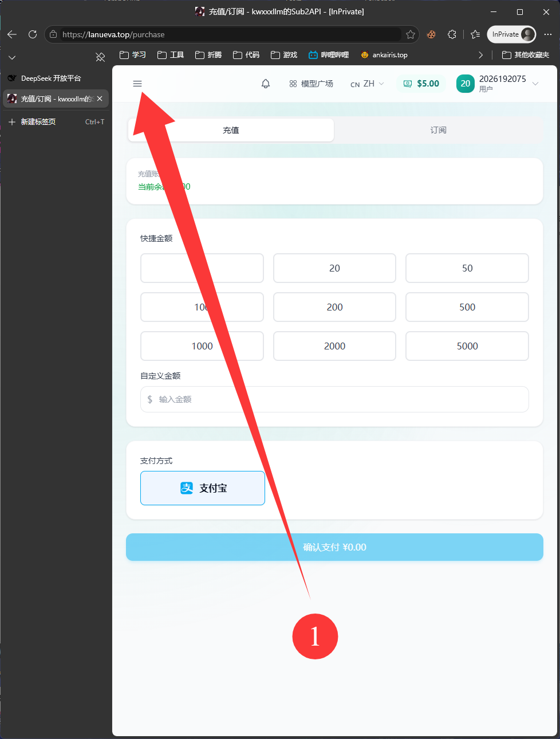Open the ankairis.top bookmark
This screenshot has height=739, width=560.
coord(384,55)
